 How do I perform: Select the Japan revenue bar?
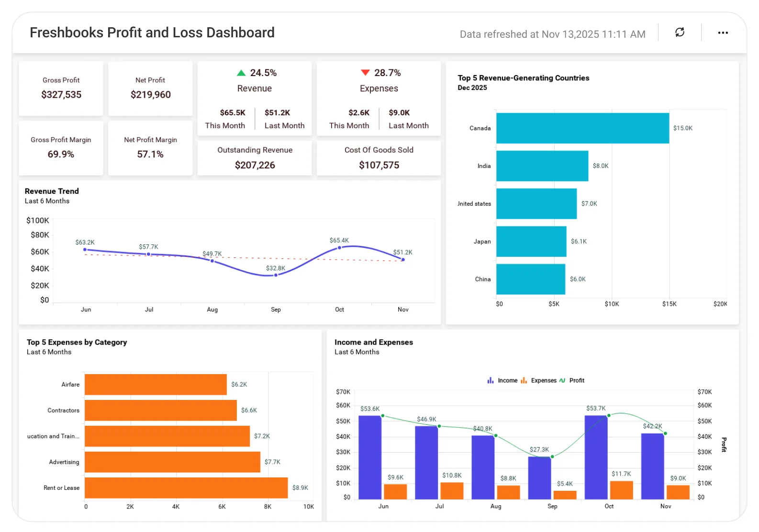point(531,242)
